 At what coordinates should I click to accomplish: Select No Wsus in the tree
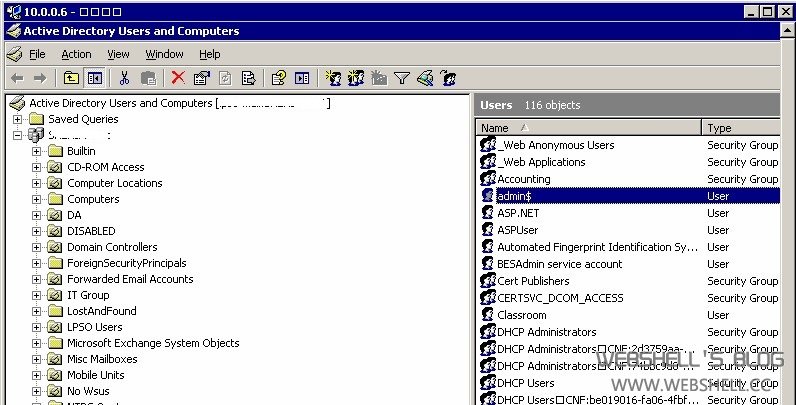[x=88, y=391]
